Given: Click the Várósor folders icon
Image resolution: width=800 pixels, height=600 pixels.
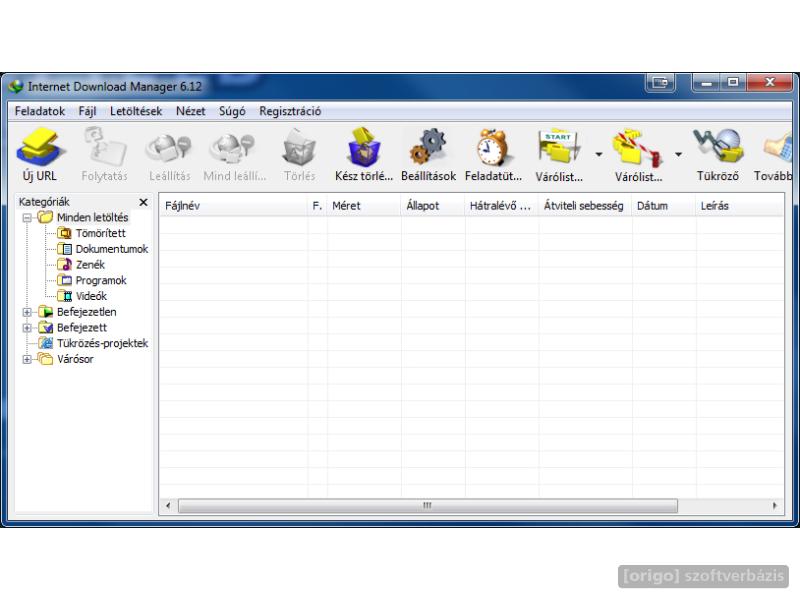Looking at the screenshot, I should (45, 359).
